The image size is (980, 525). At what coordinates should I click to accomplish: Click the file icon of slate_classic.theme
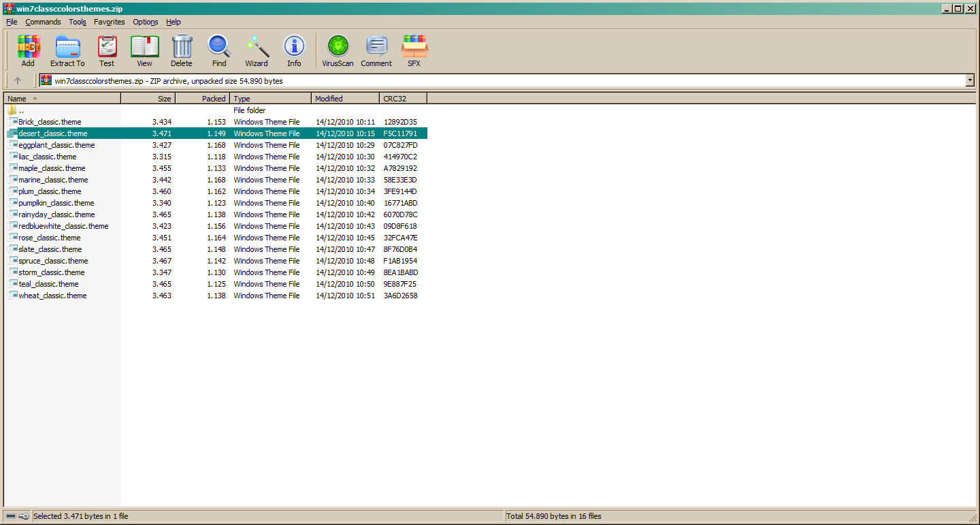(12, 249)
